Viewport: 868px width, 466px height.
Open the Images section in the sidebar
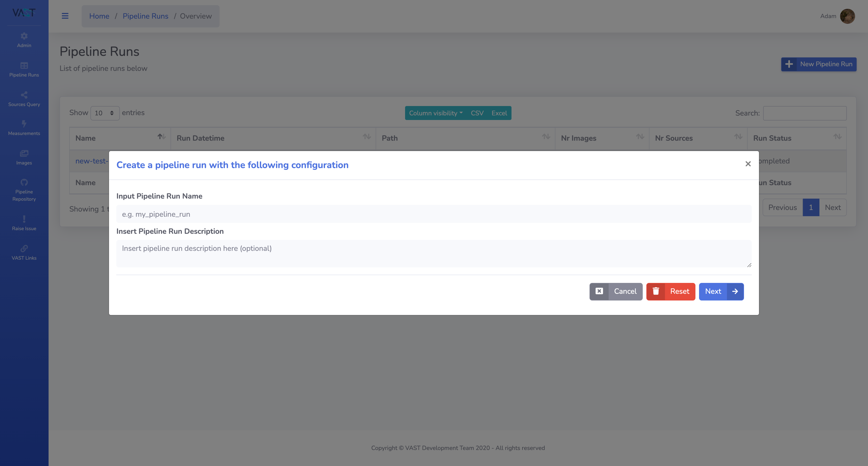pos(24,157)
